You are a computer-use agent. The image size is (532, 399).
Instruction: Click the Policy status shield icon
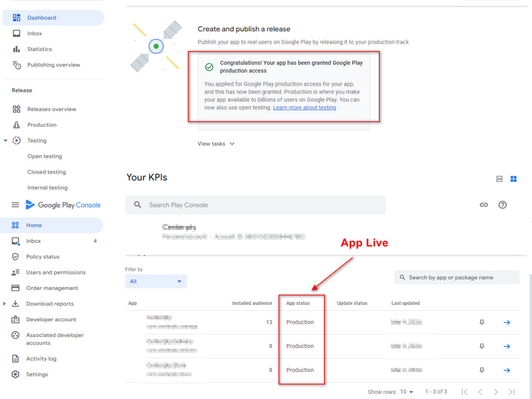point(15,257)
